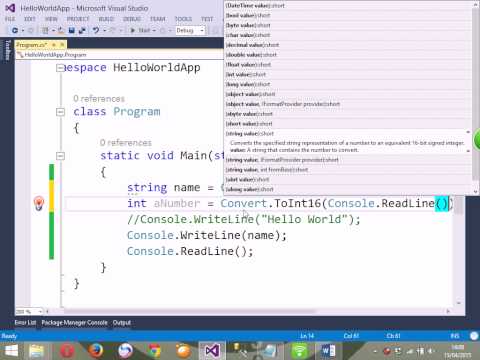
Task: Collapse the static void Main block
Action: (x=60, y=156)
